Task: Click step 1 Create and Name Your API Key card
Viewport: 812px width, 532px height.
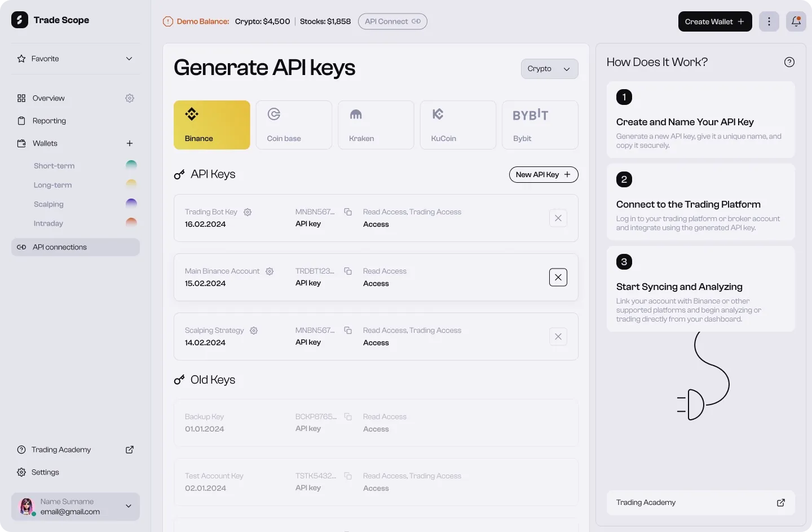Action: click(x=701, y=120)
